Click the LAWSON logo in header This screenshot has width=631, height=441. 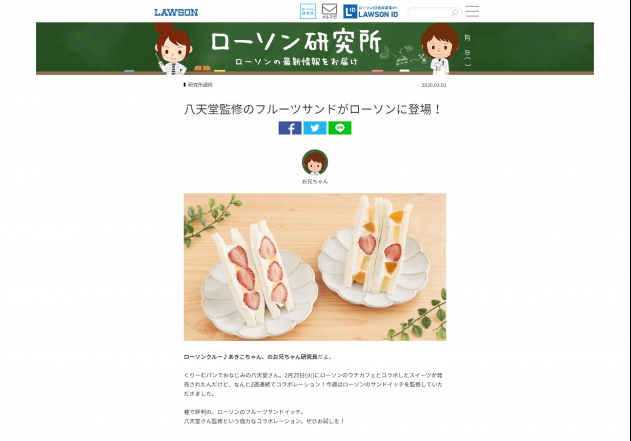point(176,12)
